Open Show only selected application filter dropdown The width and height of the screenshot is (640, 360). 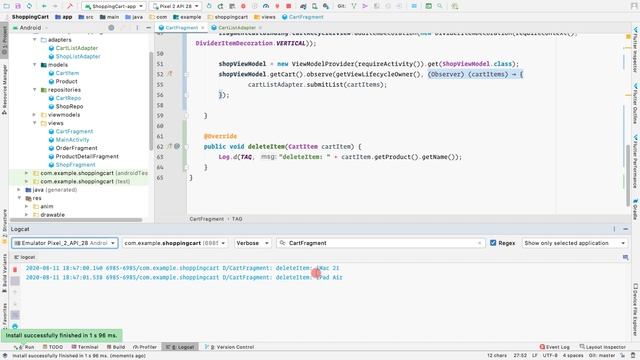click(x=574, y=243)
